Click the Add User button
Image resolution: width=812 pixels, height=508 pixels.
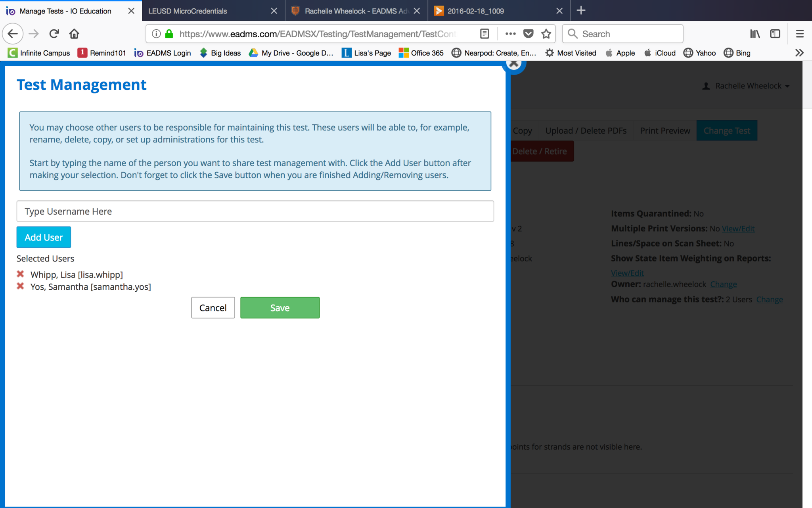click(44, 237)
